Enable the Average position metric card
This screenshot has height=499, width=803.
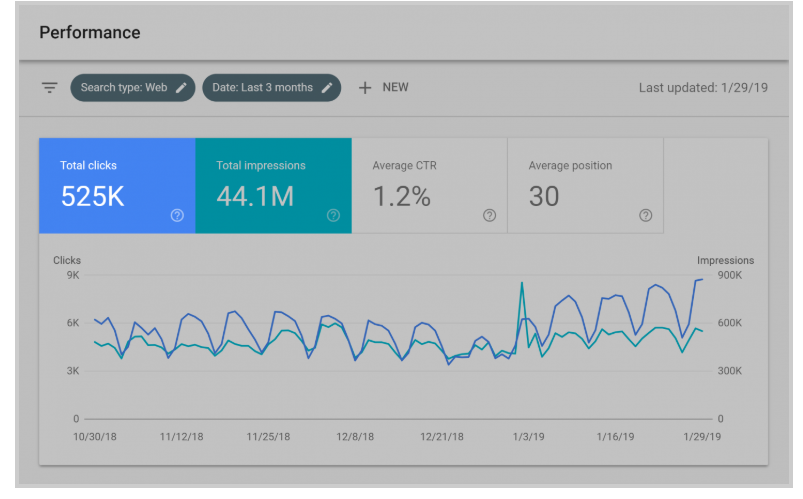click(586, 185)
